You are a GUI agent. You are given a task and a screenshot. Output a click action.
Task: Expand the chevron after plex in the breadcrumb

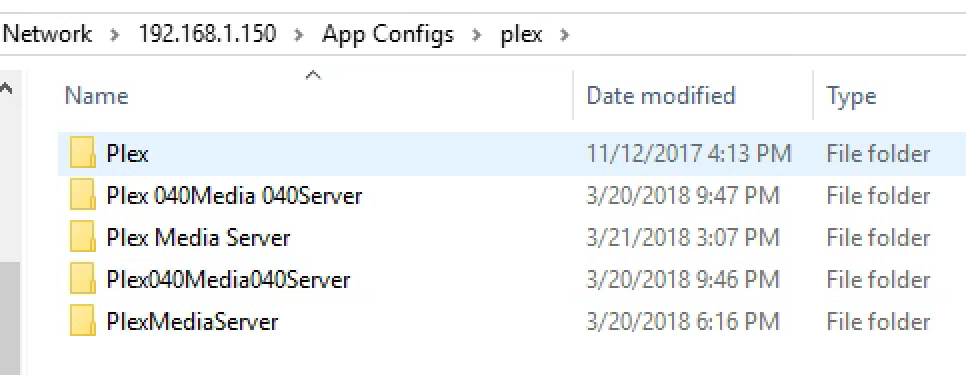click(564, 34)
